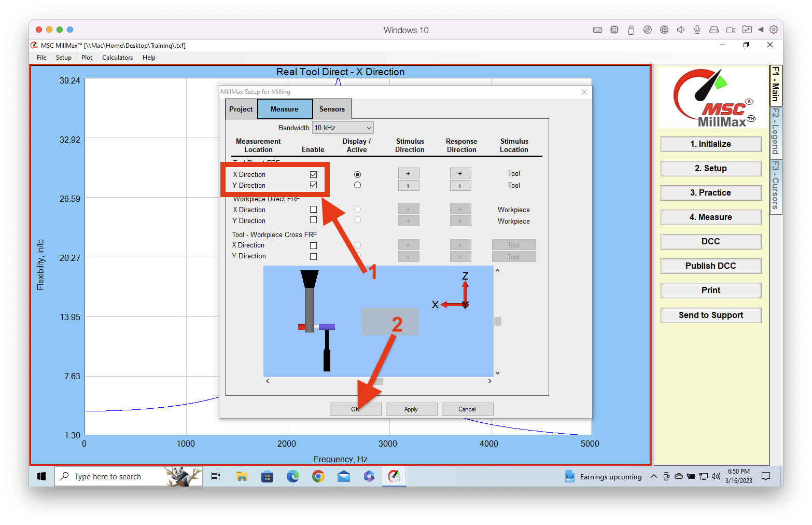Click the VM CPU chip icon
This screenshot has height=525, width=812.
614,30
